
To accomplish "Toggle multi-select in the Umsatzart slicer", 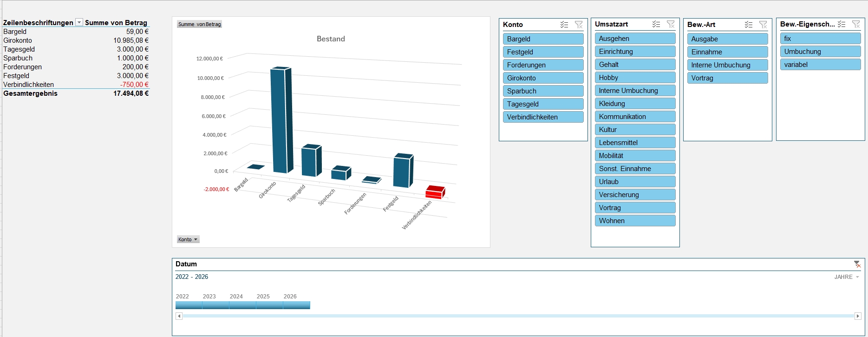I will click(x=656, y=24).
